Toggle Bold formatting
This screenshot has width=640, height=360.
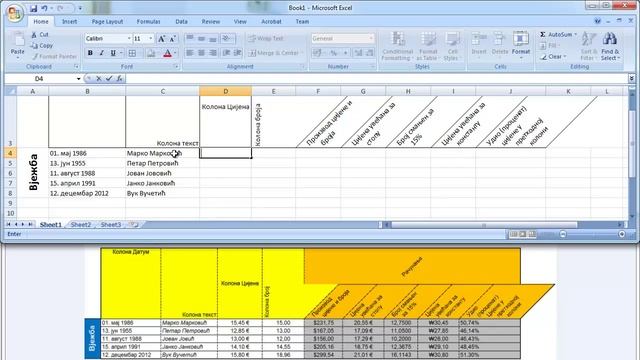90,53
